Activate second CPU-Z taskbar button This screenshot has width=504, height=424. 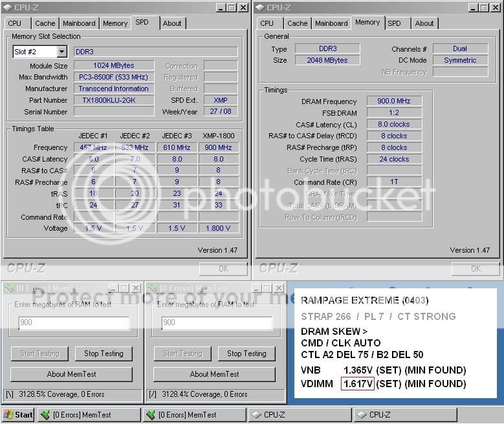point(405,415)
